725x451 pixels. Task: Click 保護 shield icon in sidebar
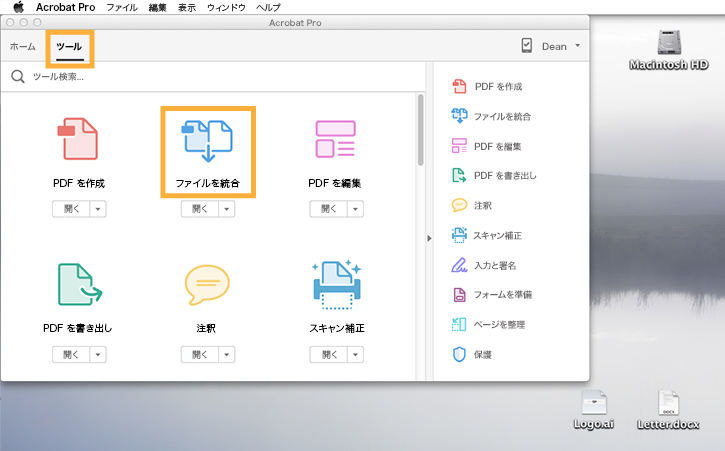point(459,354)
